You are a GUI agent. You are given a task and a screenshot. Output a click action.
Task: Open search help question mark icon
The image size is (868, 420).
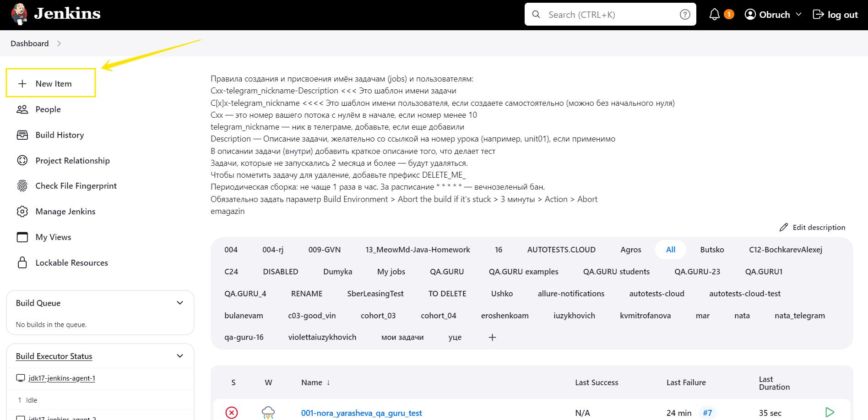tap(685, 15)
